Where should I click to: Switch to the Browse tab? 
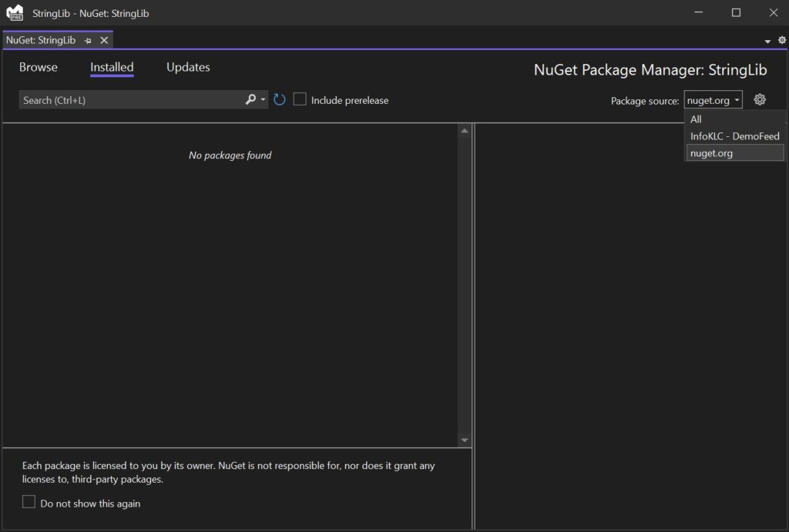[39, 67]
